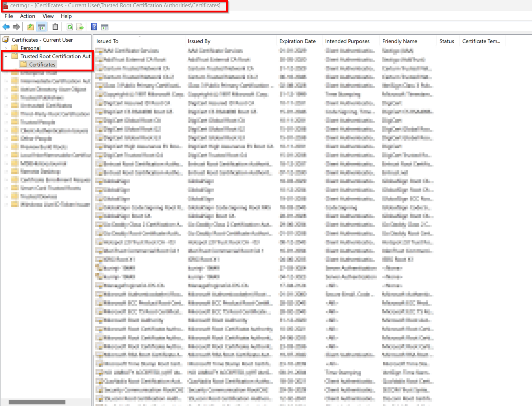Sort by the Friendly Name column header
The width and height of the screenshot is (532, 406).
(408, 41)
